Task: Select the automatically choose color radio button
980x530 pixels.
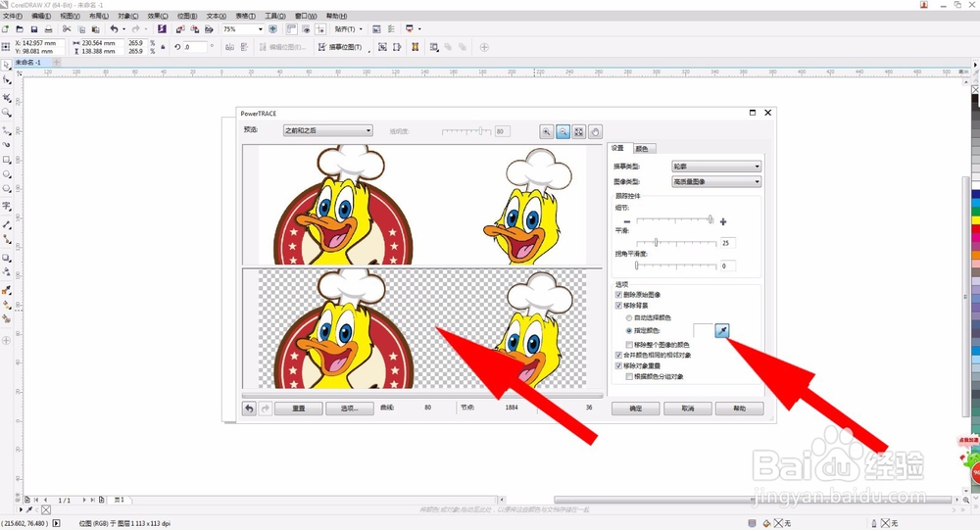Action: pos(629,318)
